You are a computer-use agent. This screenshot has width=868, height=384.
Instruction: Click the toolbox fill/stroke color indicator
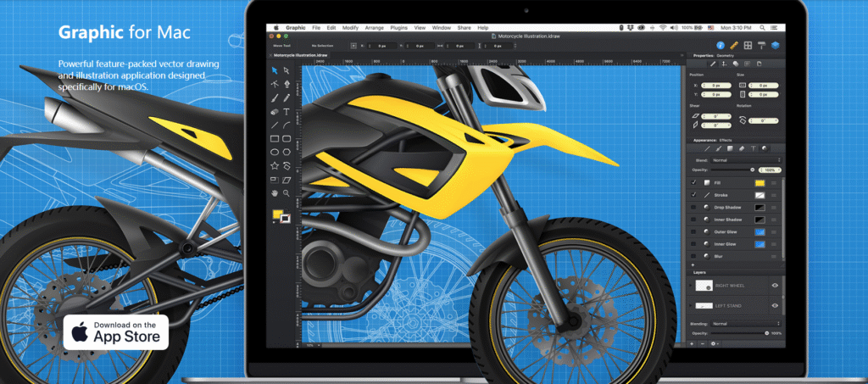click(281, 216)
